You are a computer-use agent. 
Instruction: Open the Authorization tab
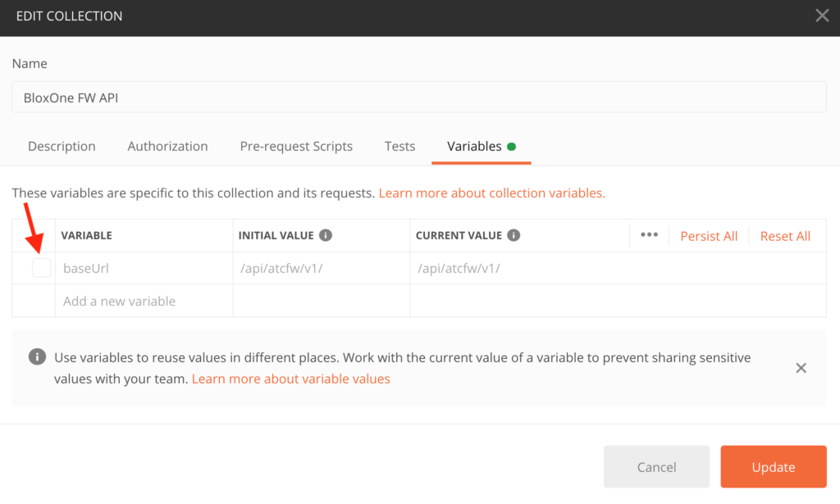click(167, 147)
